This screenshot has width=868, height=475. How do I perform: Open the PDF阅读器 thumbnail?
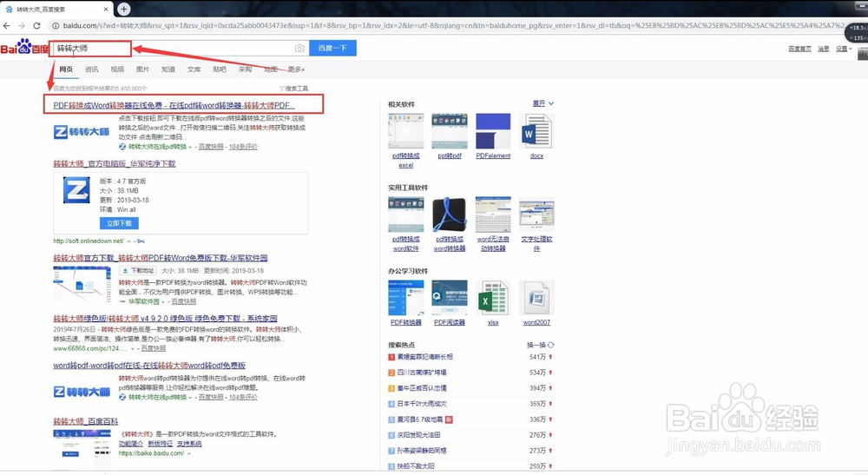[450, 298]
